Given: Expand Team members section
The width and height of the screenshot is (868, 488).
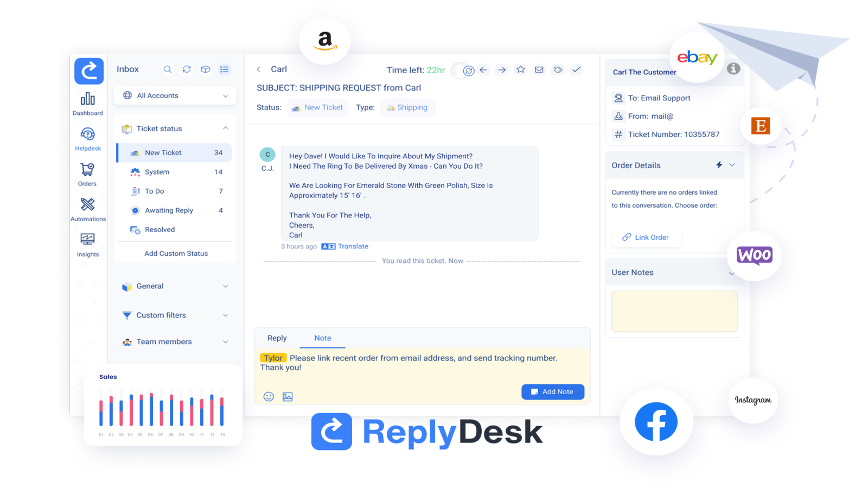Looking at the screenshot, I should point(226,342).
